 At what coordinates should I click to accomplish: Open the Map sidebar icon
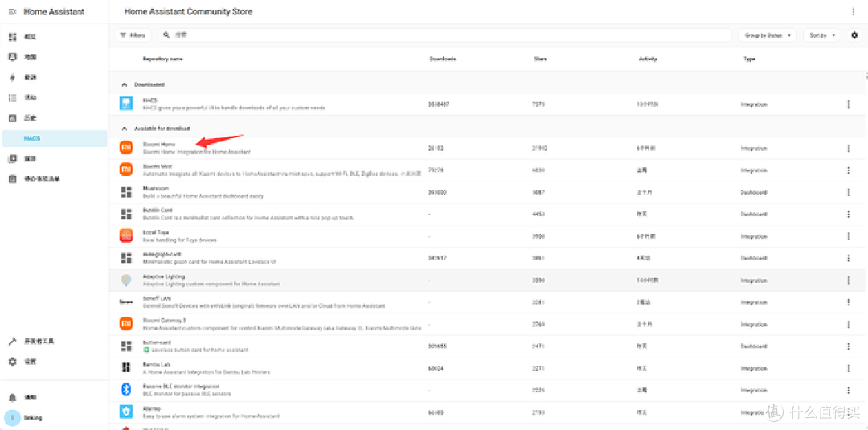pyautogui.click(x=13, y=57)
